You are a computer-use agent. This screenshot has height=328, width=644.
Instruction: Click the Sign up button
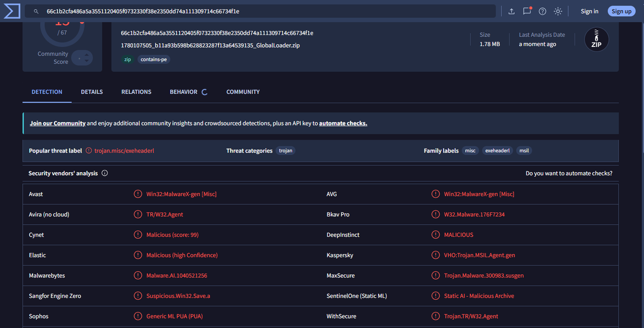point(621,11)
